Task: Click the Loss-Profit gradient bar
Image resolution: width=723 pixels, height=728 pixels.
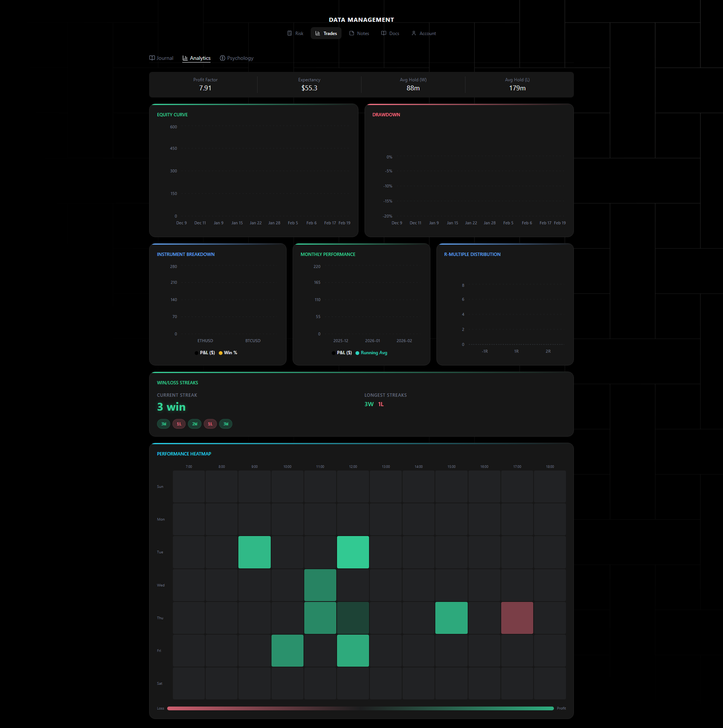Action: (x=360, y=708)
